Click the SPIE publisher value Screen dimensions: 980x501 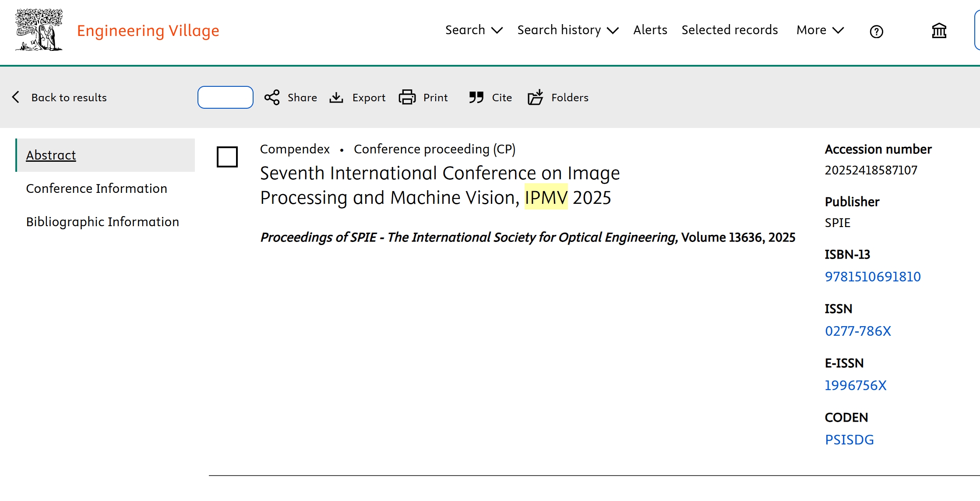click(x=837, y=223)
